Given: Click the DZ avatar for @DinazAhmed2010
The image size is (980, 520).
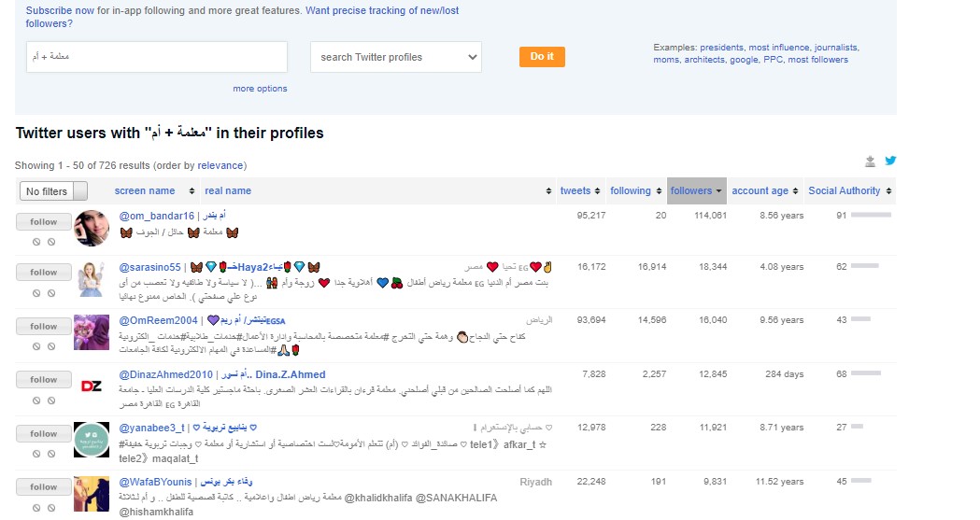Looking at the screenshot, I should (92, 386).
